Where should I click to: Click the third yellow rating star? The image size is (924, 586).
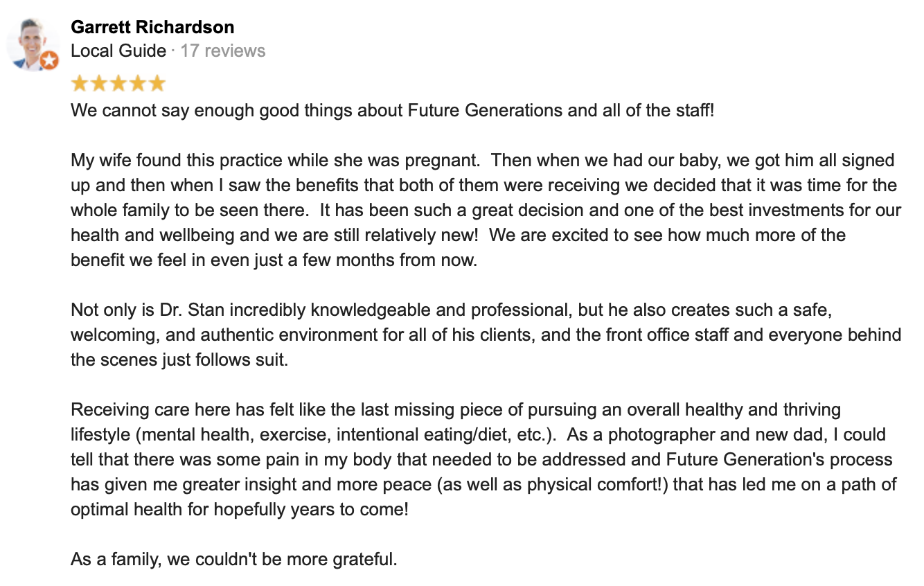coord(118,83)
